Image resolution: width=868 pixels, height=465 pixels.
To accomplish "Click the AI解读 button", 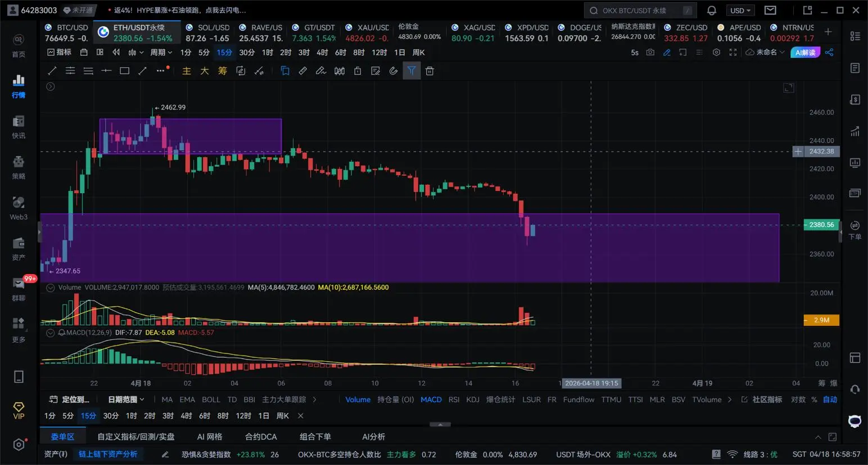I will pos(805,52).
